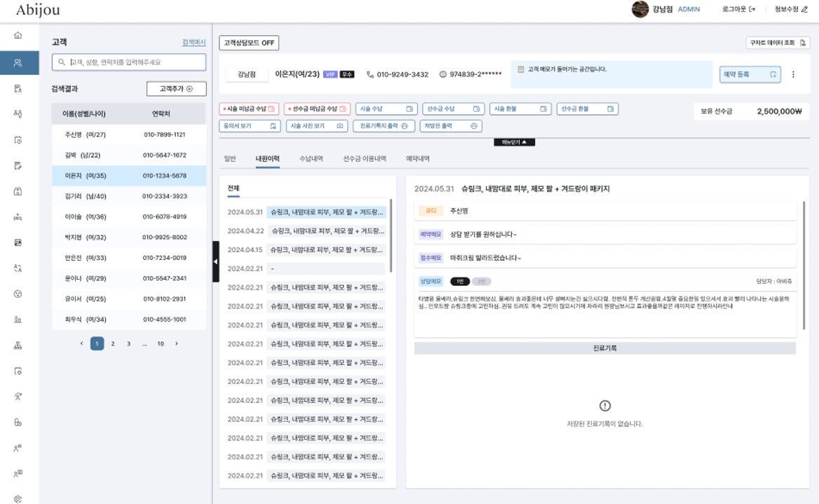
Task: Click the magnifier icon in search box
Action: pos(62,62)
